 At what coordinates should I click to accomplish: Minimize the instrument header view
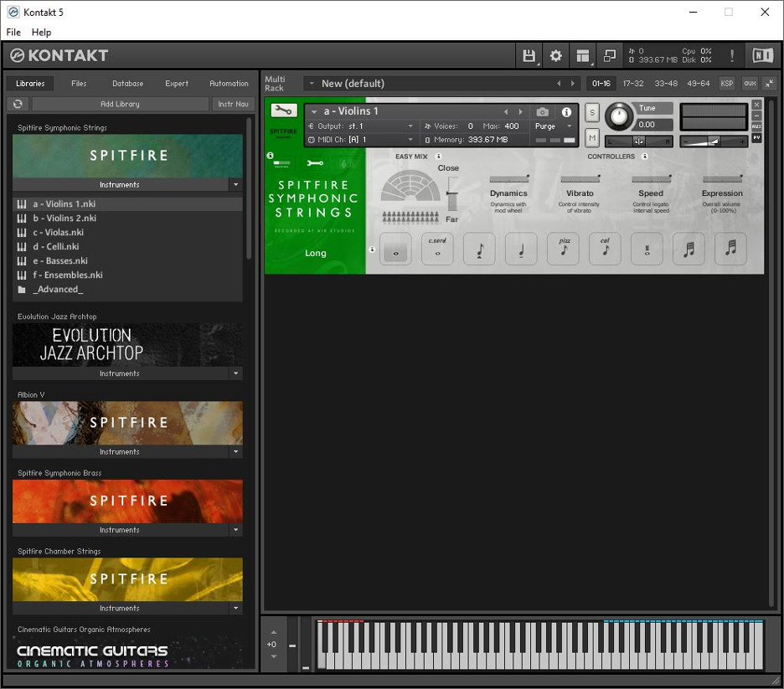tap(756, 116)
